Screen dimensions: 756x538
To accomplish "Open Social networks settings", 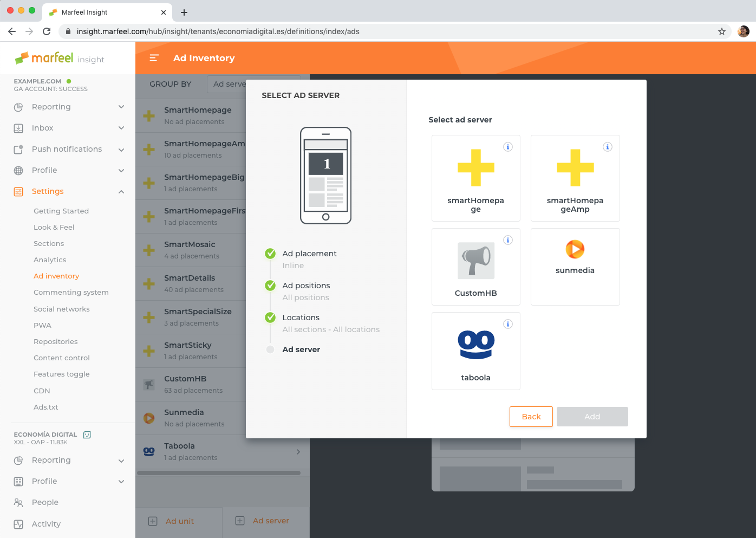I will click(62, 309).
